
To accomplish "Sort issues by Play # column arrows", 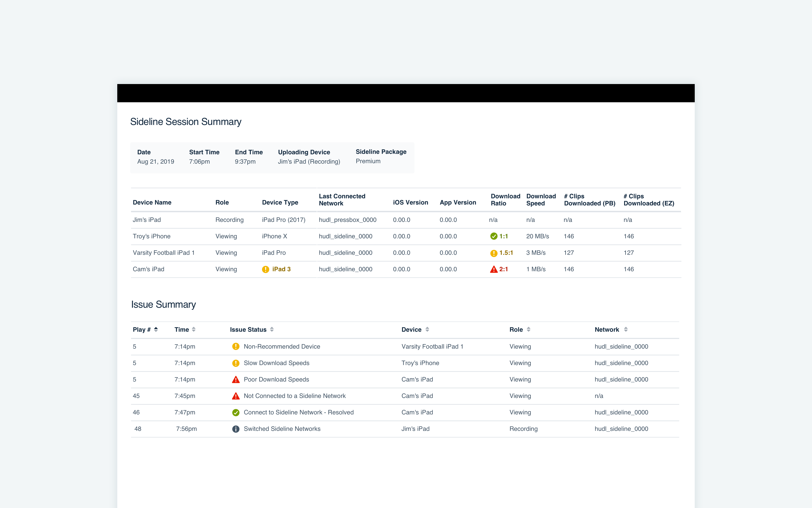I will coord(156,330).
